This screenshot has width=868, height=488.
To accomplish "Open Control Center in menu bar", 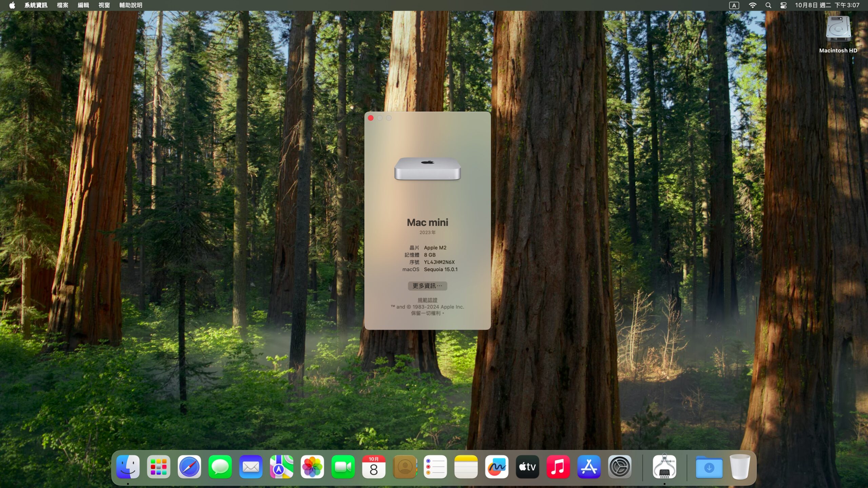I will 783,5.
